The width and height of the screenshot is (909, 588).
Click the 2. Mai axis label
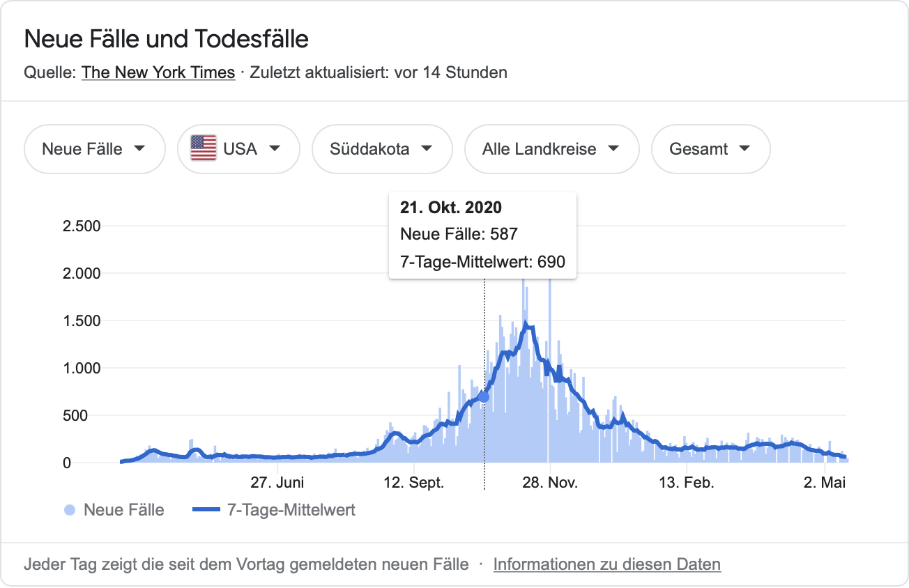(x=824, y=483)
